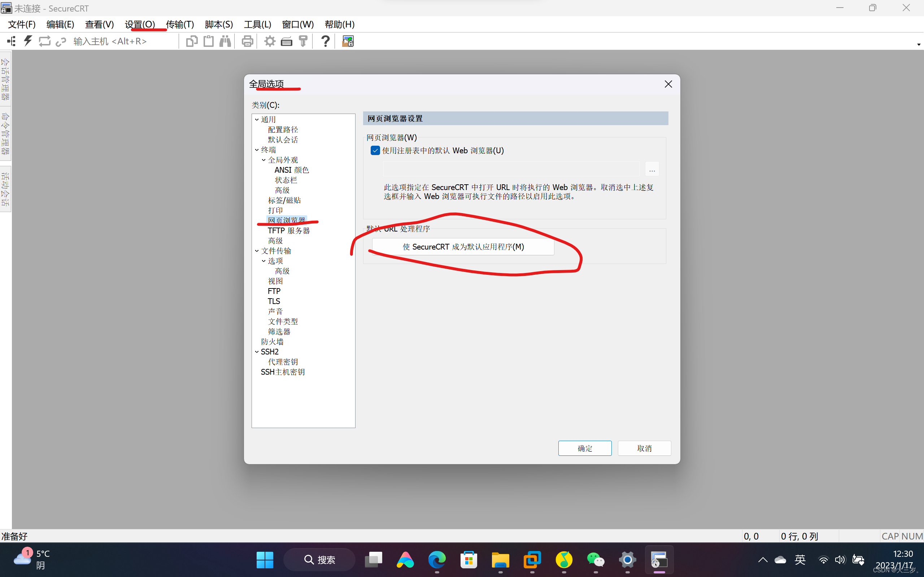
Task: Collapse the SSH2 tree node
Action: point(257,352)
